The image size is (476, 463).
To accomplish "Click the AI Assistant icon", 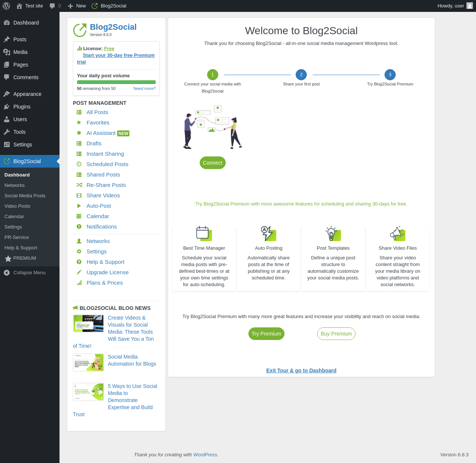I will click(x=79, y=133).
